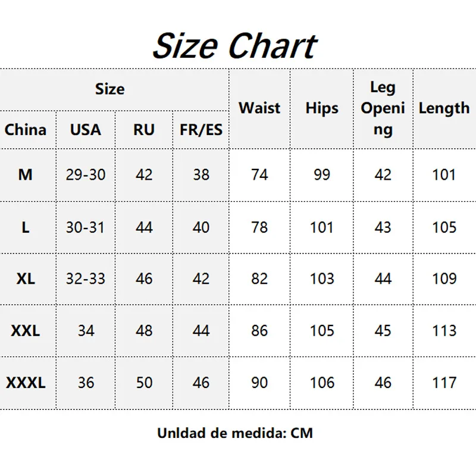476x476 pixels.
Task: Select the Hips column header
Action: pyautogui.click(x=322, y=108)
